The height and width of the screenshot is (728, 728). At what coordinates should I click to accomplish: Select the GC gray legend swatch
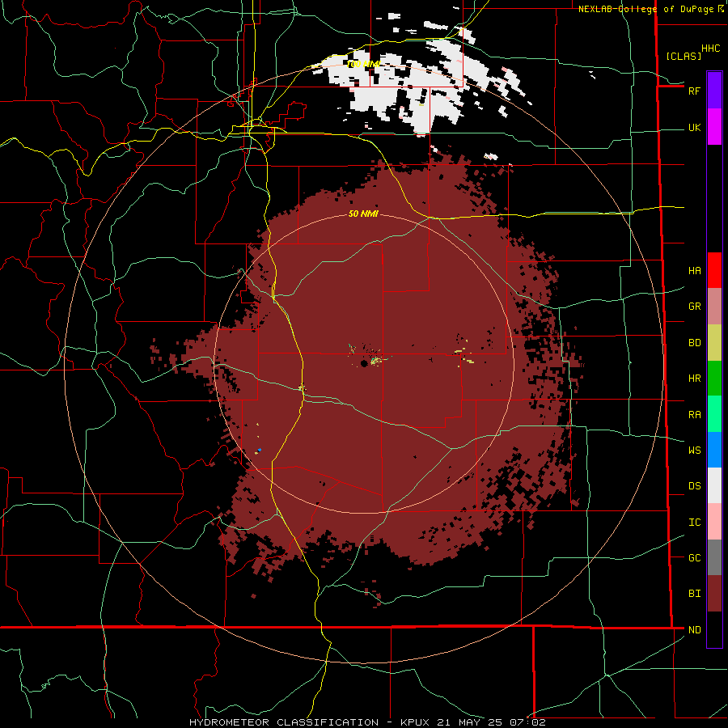[x=714, y=557]
